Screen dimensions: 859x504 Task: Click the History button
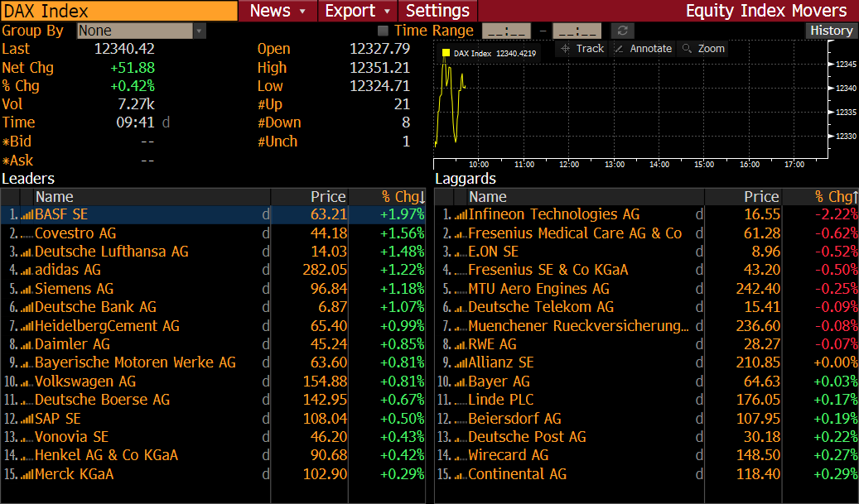(x=831, y=31)
